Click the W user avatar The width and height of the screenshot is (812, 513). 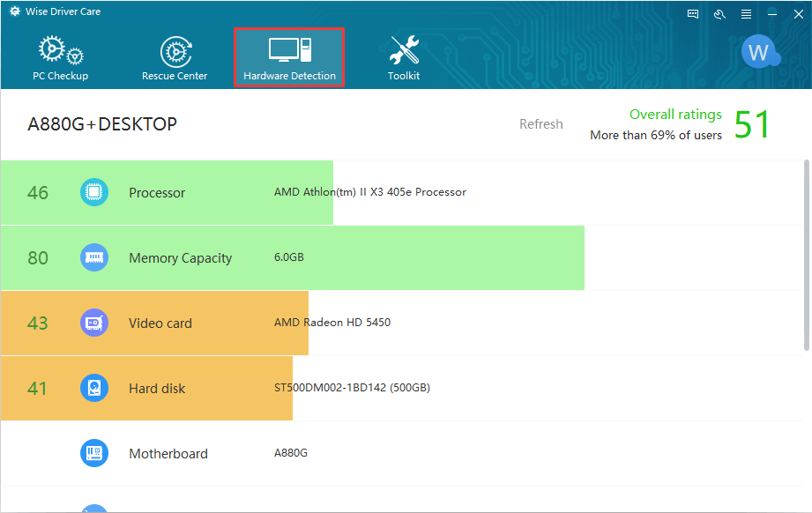[759, 52]
